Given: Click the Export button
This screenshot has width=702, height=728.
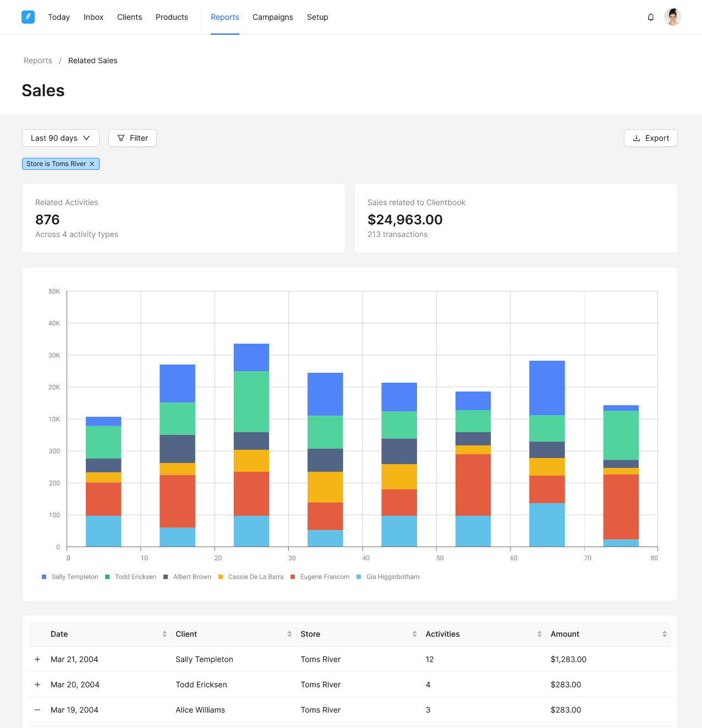Looking at the screenshot, I should pos(650,138).
